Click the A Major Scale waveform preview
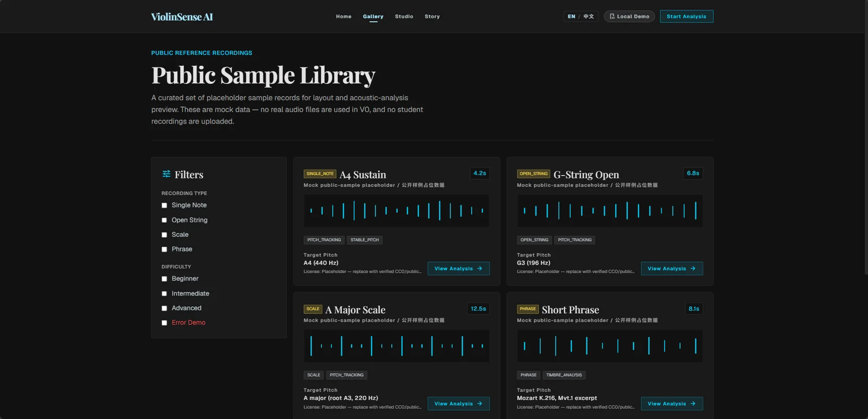The height and width of the screenshot is (419, 868). point(397,346)
